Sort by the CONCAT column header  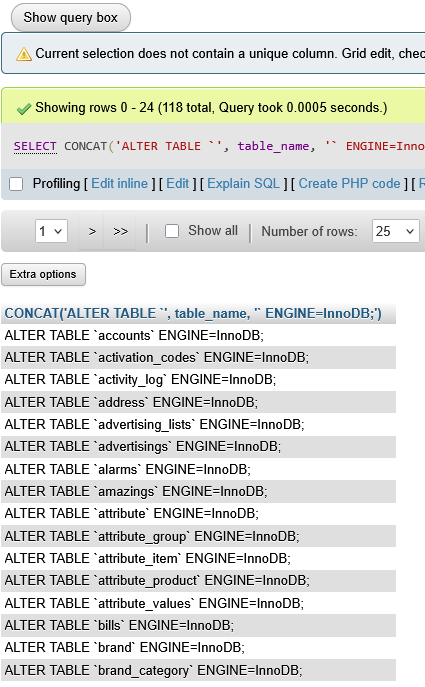click(x=193, y=314)
